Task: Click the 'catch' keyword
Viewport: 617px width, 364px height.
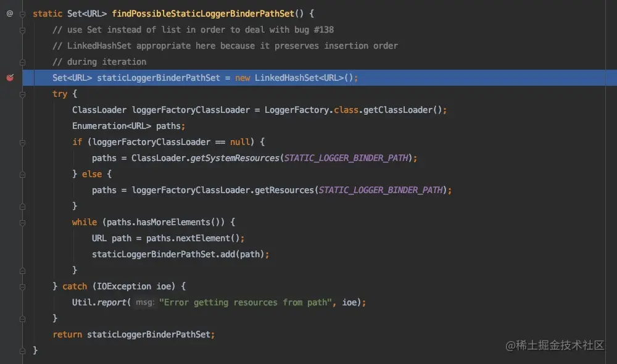Action: [x=75, y=286]
